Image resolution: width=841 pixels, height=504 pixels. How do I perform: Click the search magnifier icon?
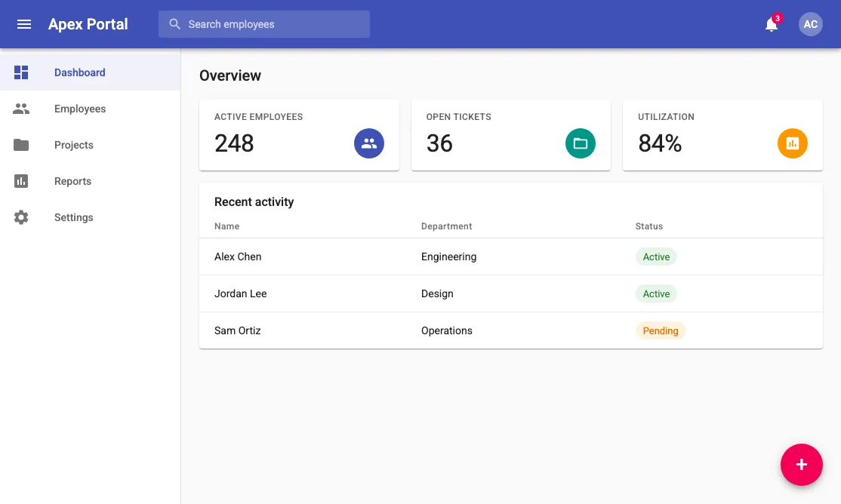[175, 24]
